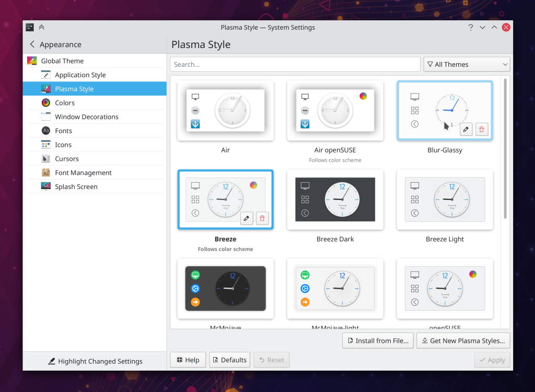The width and height of the screenshot is (535, 392).
Task: Click Install from File button
Action: [x=378, y=341]
